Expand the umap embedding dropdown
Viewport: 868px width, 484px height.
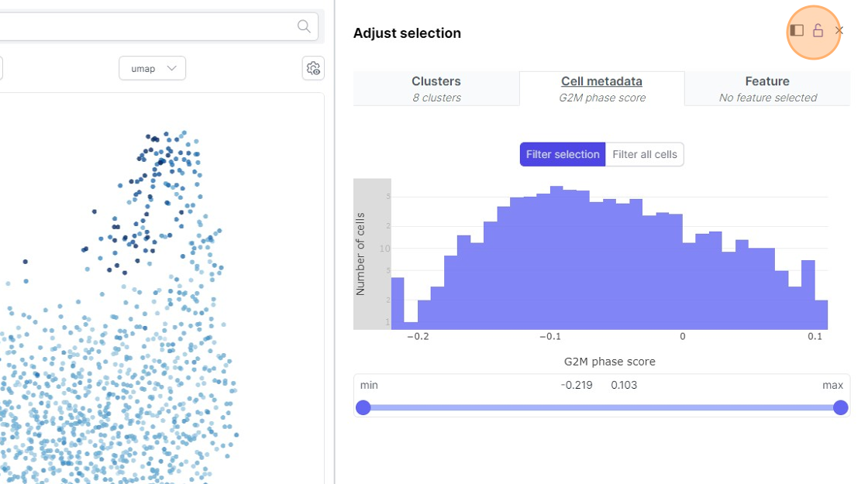click(152, 68)
